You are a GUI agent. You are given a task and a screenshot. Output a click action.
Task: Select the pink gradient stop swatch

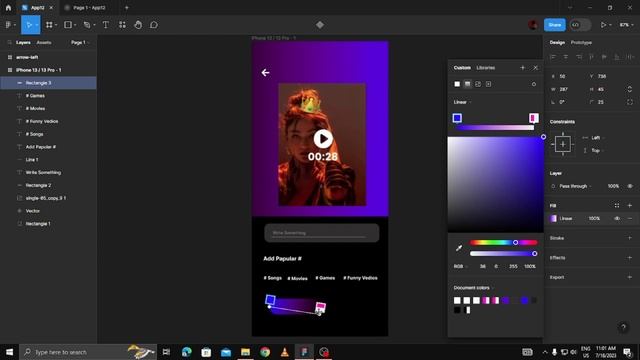pyautogui.click(x=533, y=118)
